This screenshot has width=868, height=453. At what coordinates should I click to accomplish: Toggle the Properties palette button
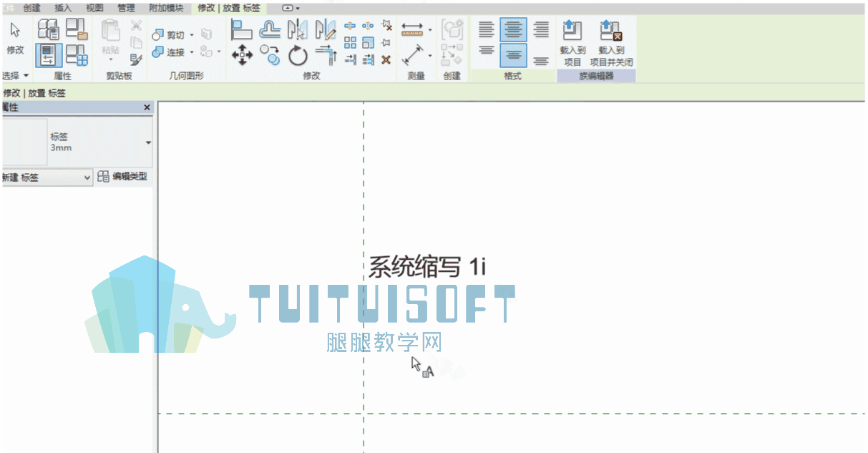point(49,54)
